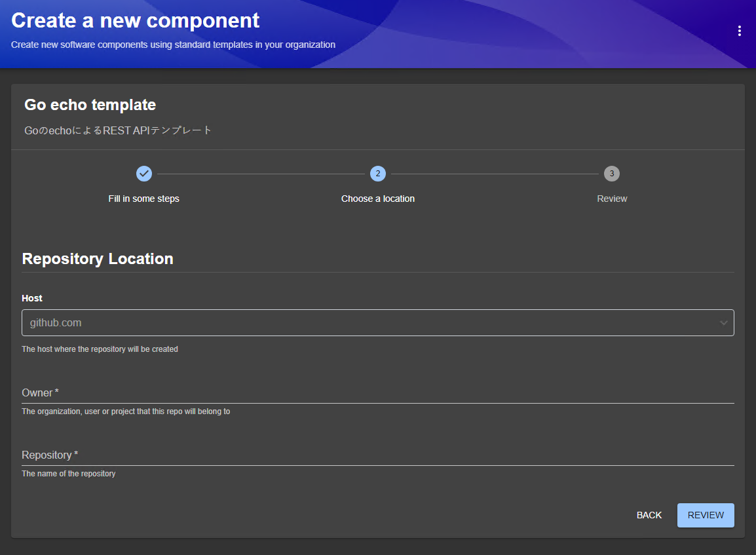756x555 pixels.
Task: Focus the Owner input field
Action: coord(377,393)
